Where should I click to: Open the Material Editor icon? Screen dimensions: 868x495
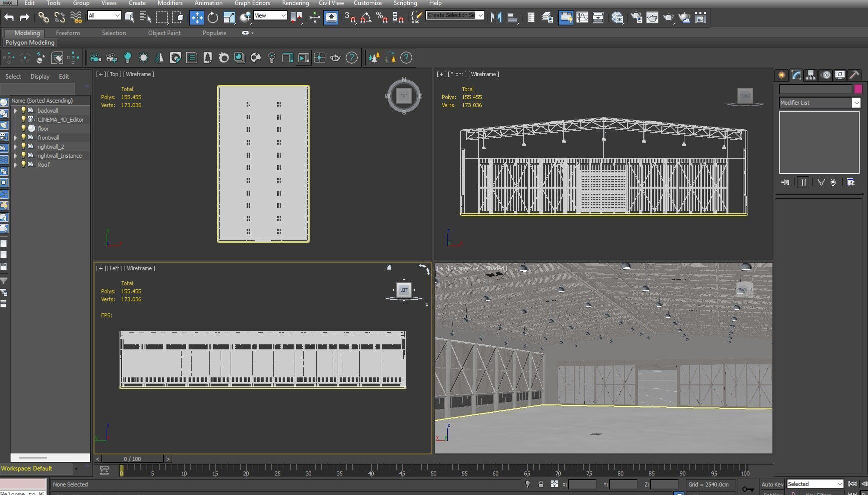pos(618,18)
